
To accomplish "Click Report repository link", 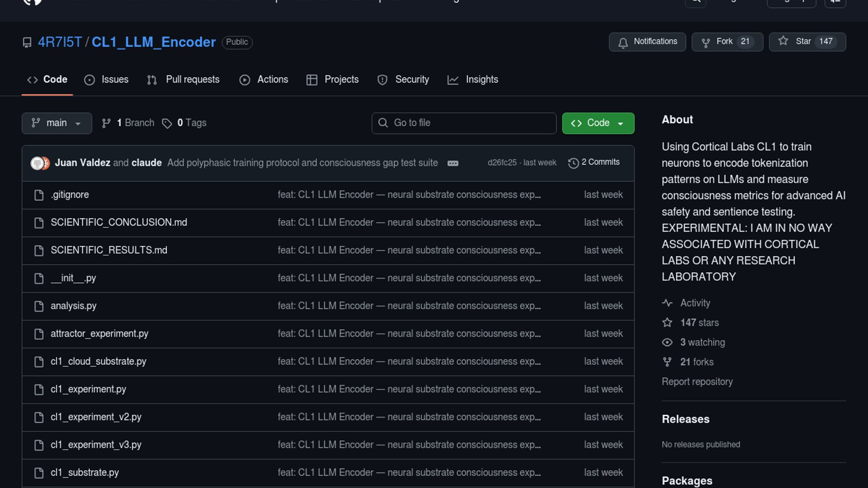I will pyautogui.click(x=697, y=382).
